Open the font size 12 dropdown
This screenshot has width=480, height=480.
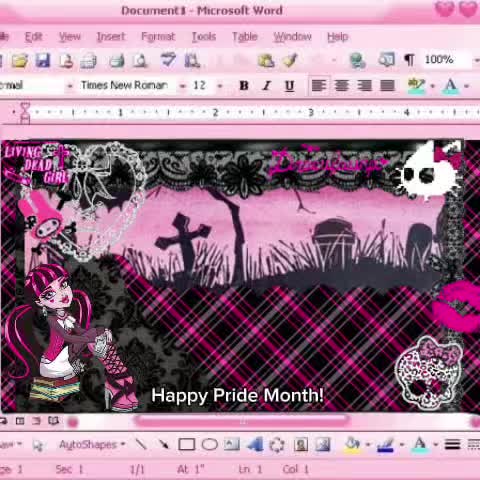(x=220, y=86)
